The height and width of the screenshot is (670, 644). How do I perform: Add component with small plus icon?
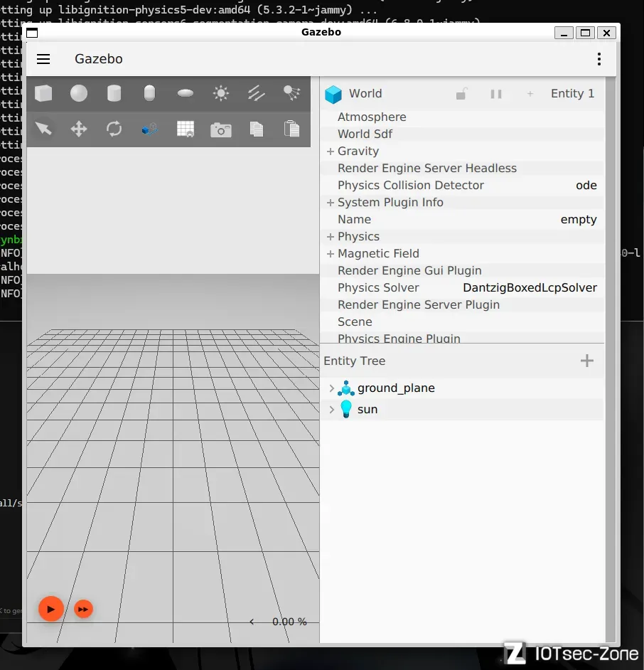530,94
